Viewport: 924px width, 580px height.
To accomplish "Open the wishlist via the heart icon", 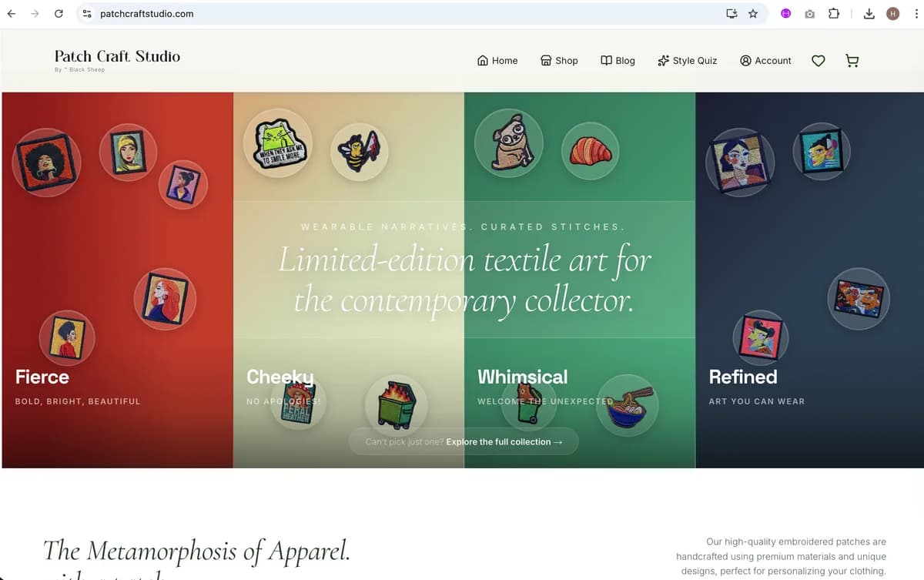I will [x=818, y=60].
